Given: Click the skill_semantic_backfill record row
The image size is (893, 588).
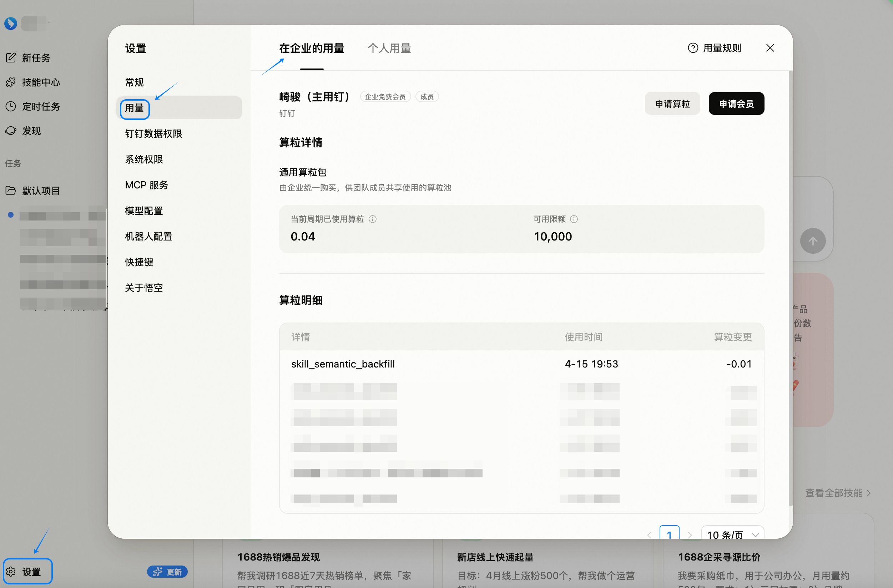Looking at the screenshot, I should 521,364.
